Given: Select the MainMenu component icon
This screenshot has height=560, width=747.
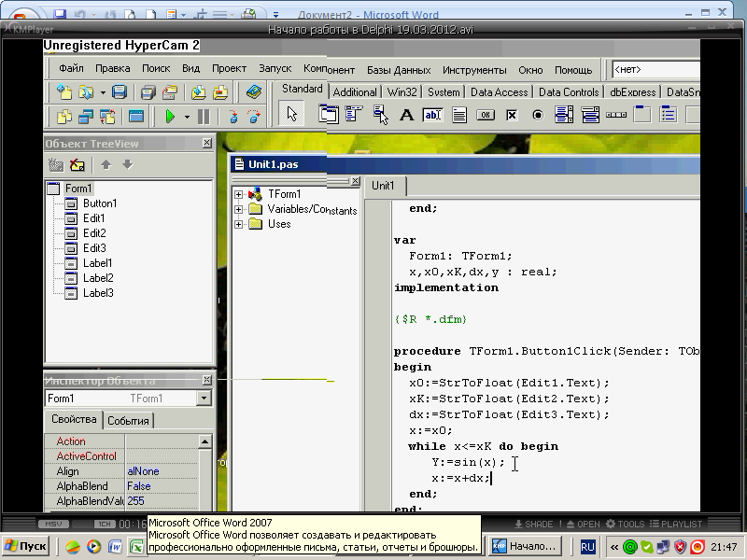Looking at the screenshot, I should pos(354,115).
